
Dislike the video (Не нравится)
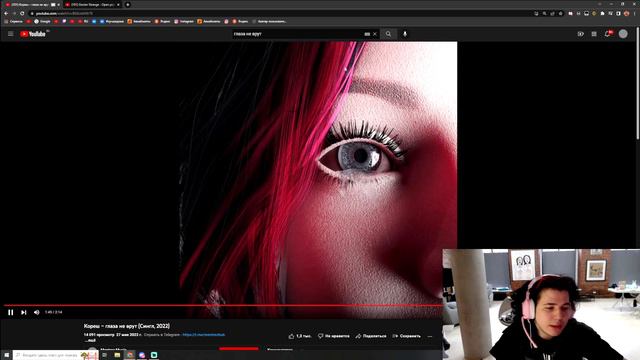tap(333, 336)
